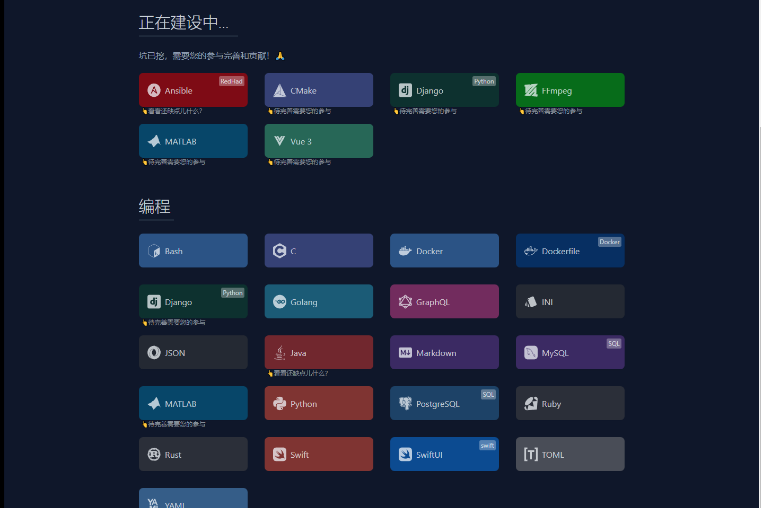Click the Docker tag on Dockerfile card
Screen dimensions: 761x508
click(610, 242)
